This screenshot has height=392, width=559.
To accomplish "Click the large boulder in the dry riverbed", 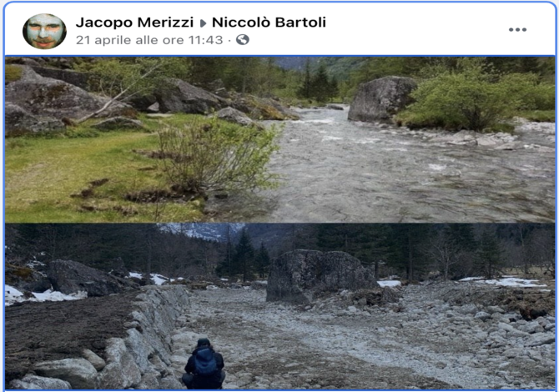I will (x=318, y=275).
